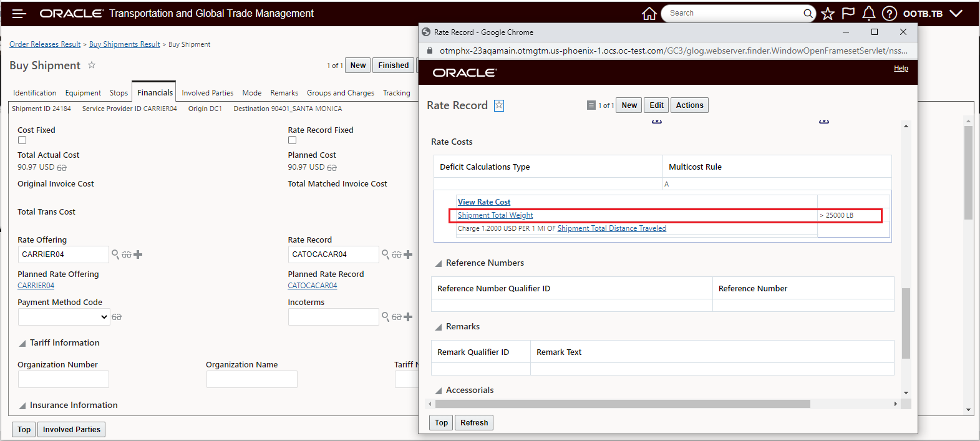The image size is (980, 441).
Task: Click the Organization Number input field
Action: [64, 379]
